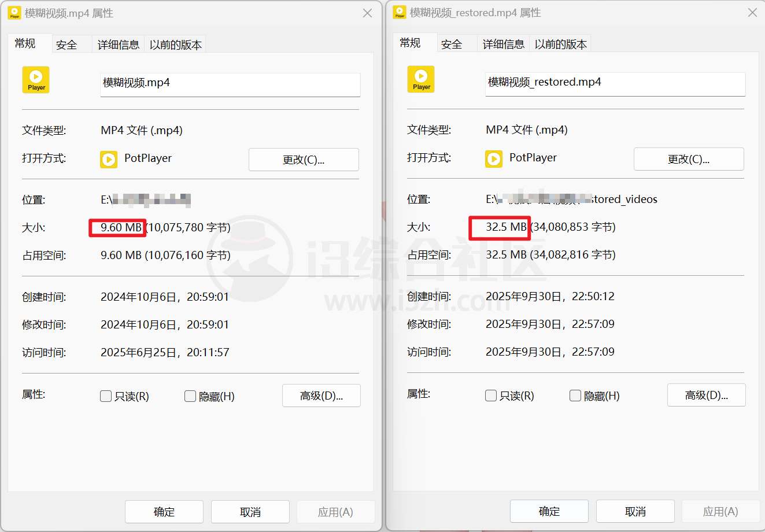
Task: Click PotPlayer icon in right dialog's 打开方式 row
Action: click(x=494, y=158)
